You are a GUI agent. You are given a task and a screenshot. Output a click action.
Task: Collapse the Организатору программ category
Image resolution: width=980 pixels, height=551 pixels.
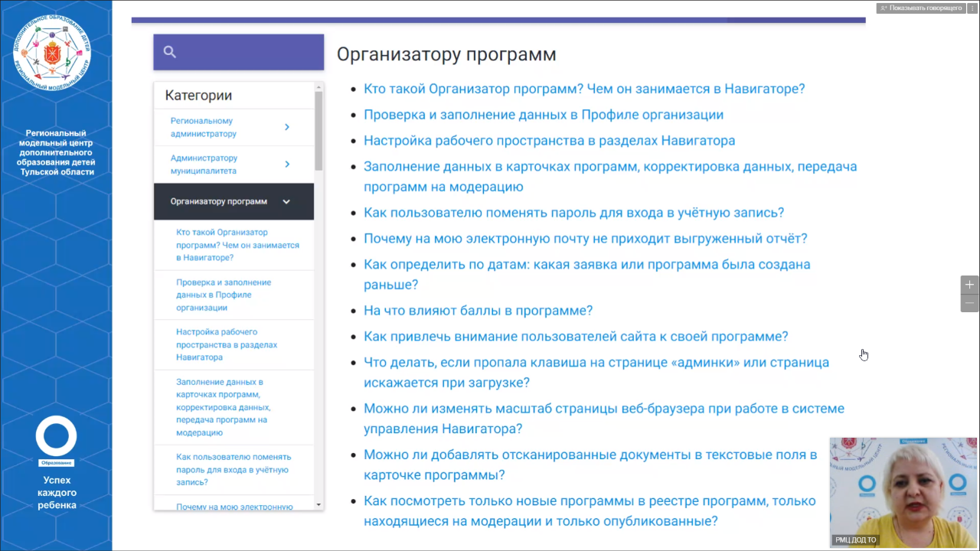286,202
